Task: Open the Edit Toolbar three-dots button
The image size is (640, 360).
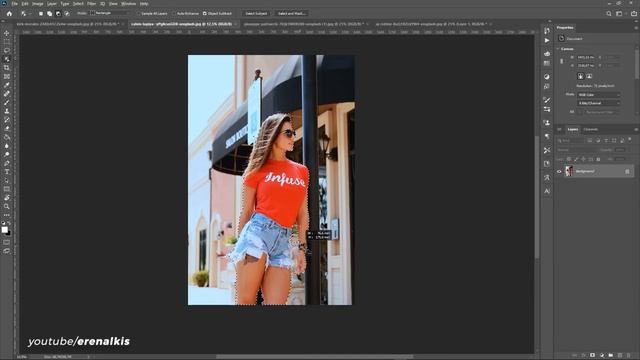Action: (x=7, y=215)
